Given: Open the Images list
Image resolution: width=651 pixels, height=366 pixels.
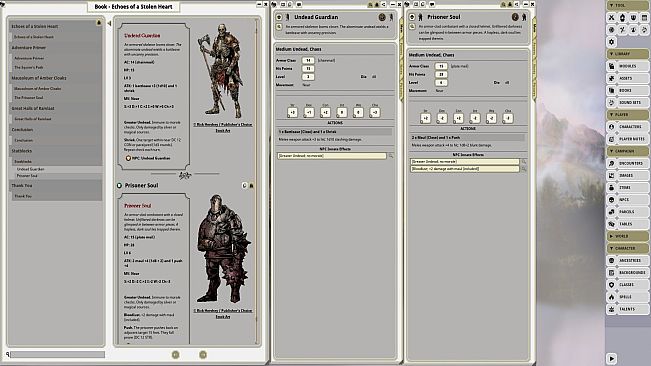Looking at the screenshot, I should click(x=627, y=175).
